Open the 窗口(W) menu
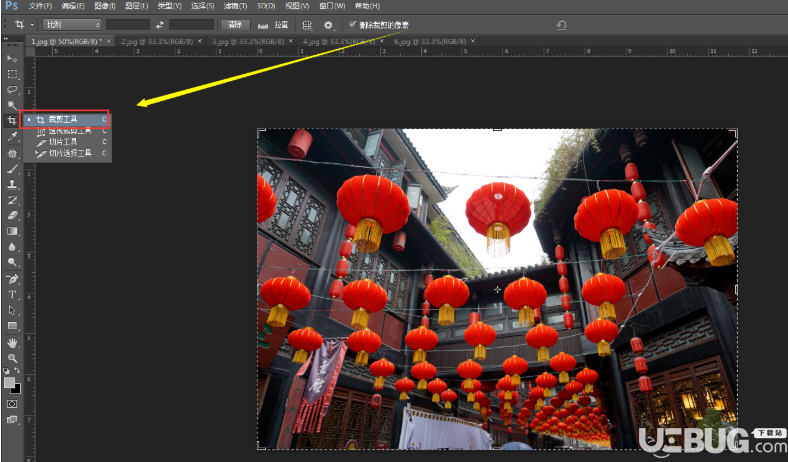 point(332,6)
